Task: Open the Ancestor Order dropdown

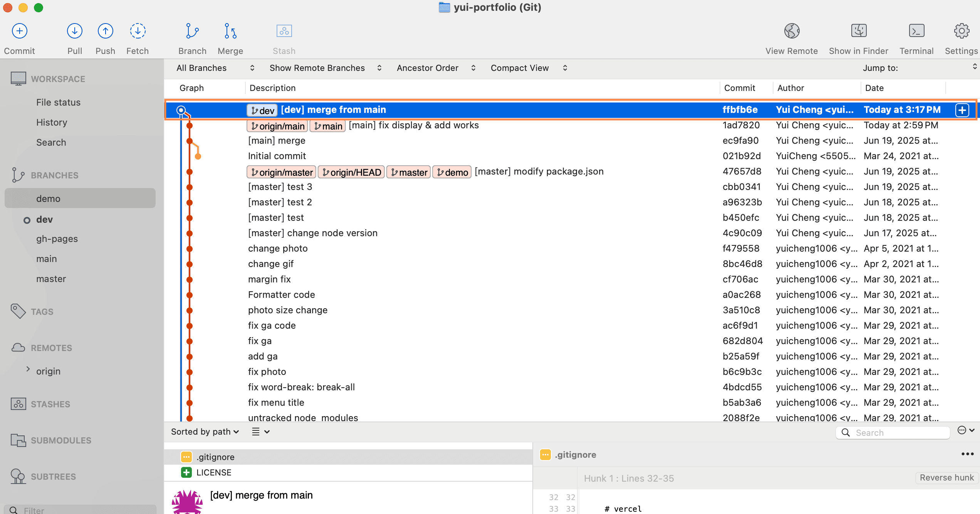Action: (436, 68)
